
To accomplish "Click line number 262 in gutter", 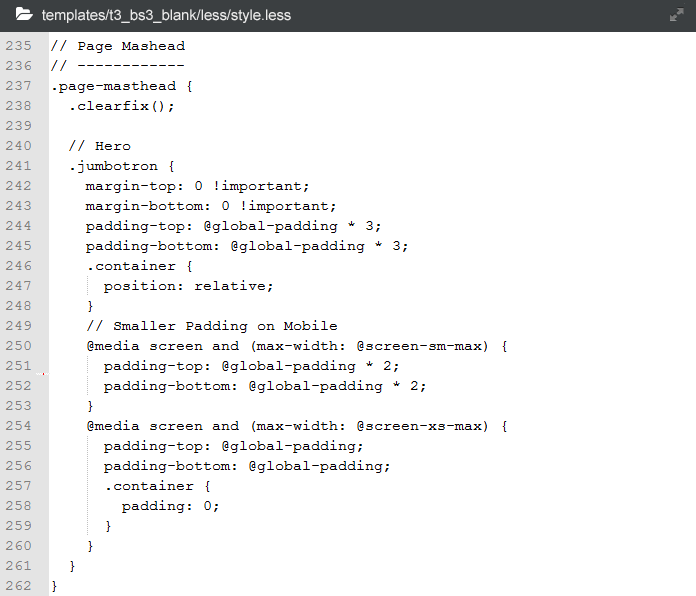I will pyautogui.click(x=18, y=586).
